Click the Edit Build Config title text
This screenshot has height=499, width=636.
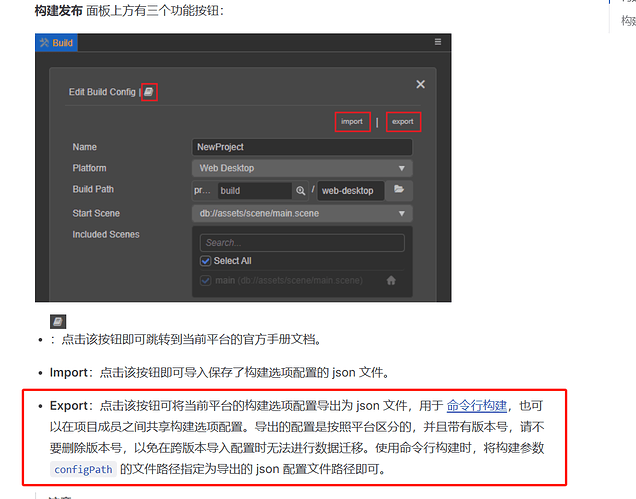click(x=102, y=92)
